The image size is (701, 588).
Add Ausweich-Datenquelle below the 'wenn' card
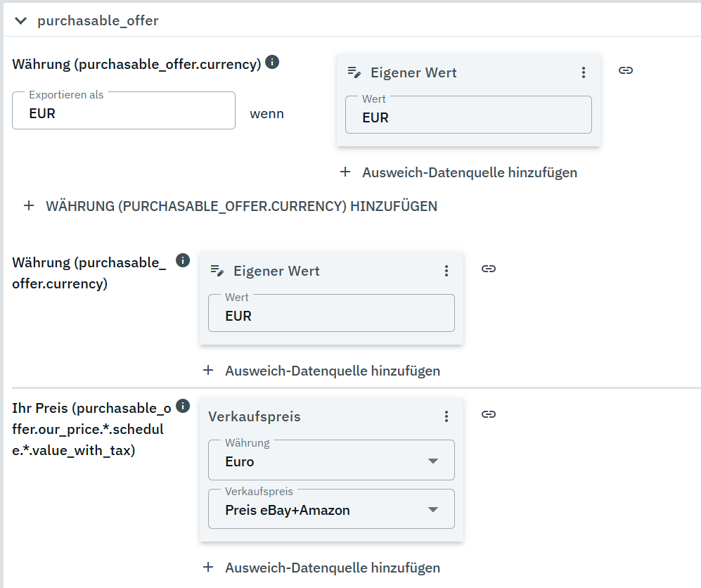459,172
